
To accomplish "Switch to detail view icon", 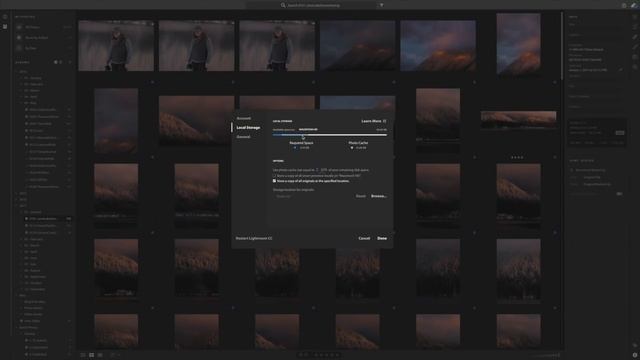I will (x=100, y=355).
